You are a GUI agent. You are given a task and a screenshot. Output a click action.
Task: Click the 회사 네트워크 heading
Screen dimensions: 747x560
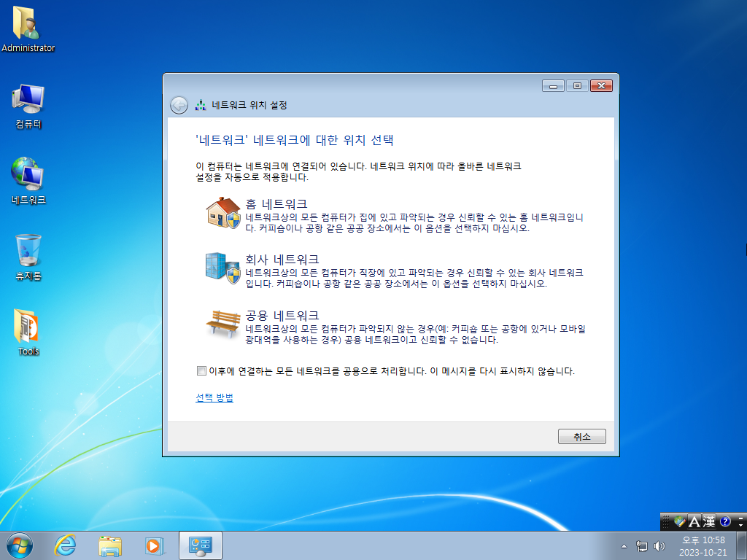282,260
